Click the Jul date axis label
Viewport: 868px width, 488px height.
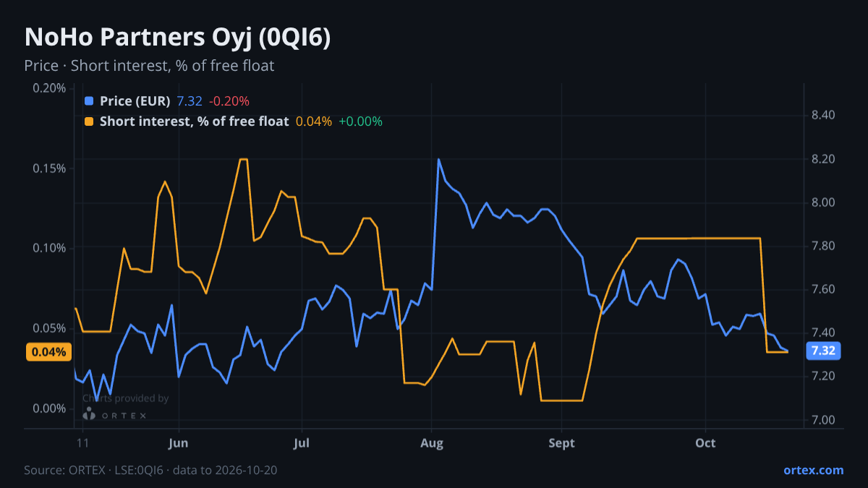302,442
